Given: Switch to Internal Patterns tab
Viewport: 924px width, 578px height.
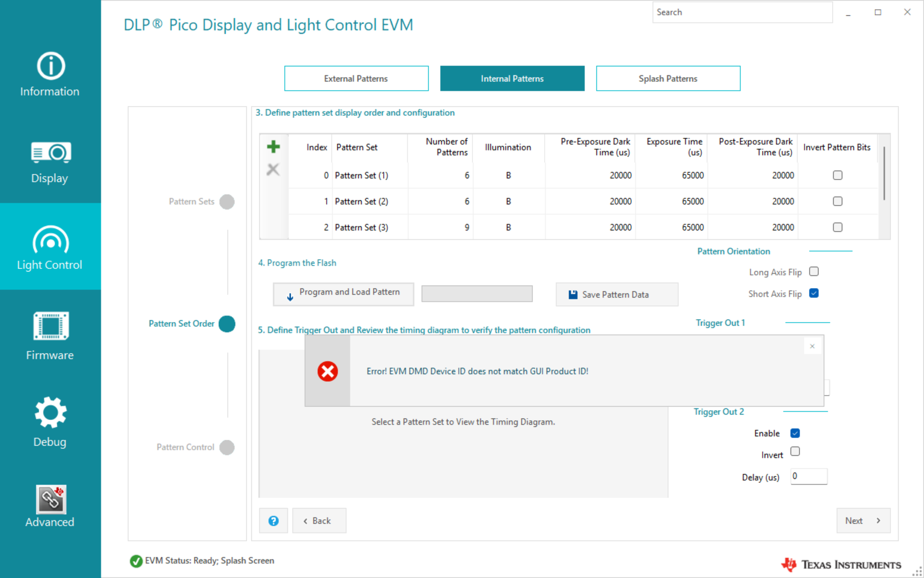Looking at the screenshot, I should point(513,79).
